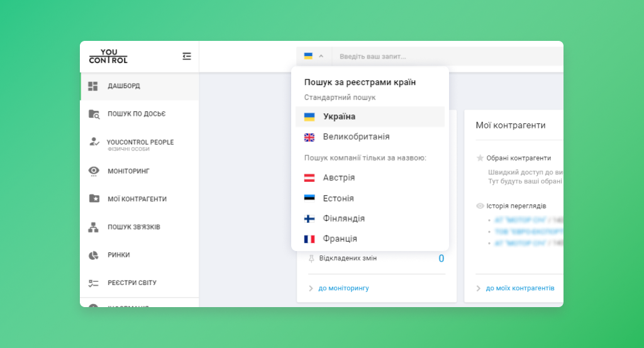Open YouControl People person icon
644x348 pixels.
pyautogui.click(x=94, y=142)
